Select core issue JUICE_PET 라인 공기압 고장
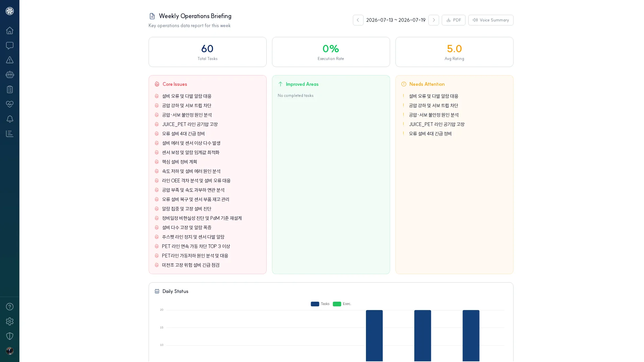The height and width of the screenshot is (362, 644). click(190, 124)
